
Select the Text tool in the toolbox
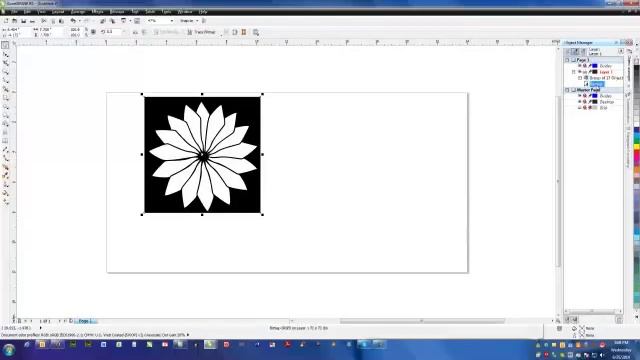5,133
